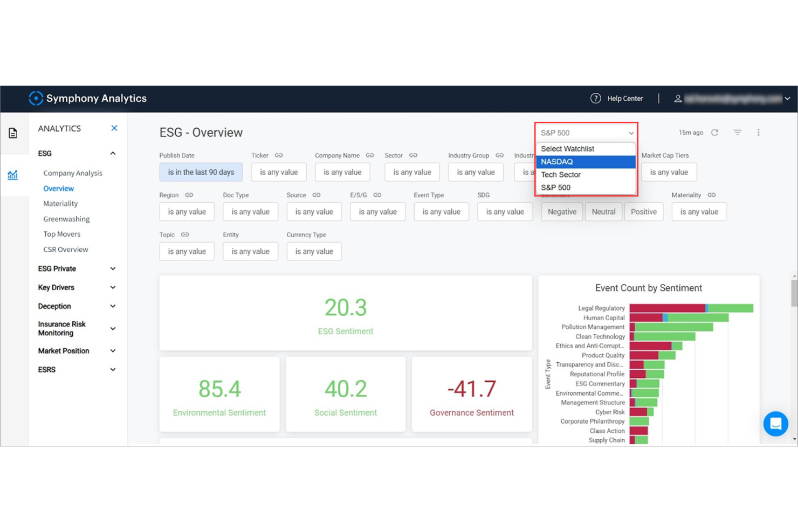Go to the Overview sidebar item
Viewport: 798px width, 532px height.
click(x=58, y=189)
